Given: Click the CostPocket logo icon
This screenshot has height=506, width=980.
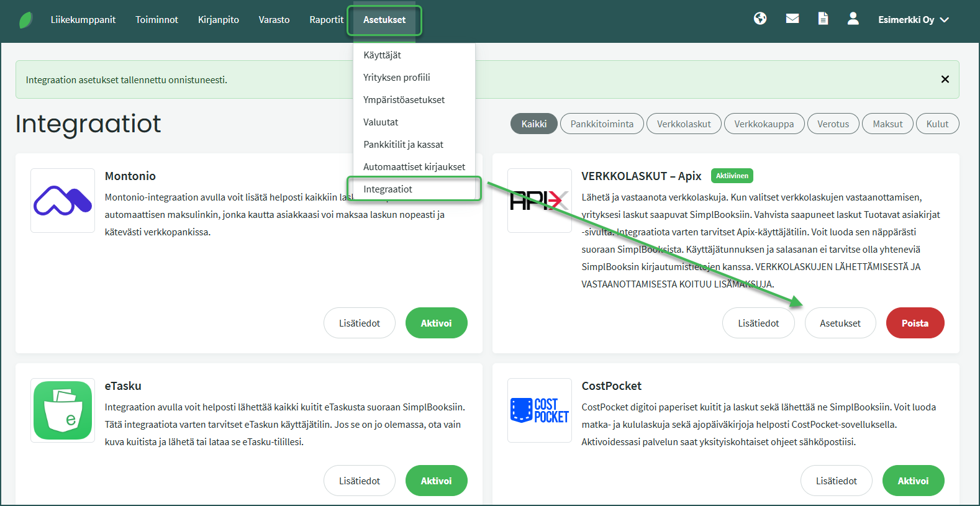Looking at the screenshot, I should click(539, 410).
